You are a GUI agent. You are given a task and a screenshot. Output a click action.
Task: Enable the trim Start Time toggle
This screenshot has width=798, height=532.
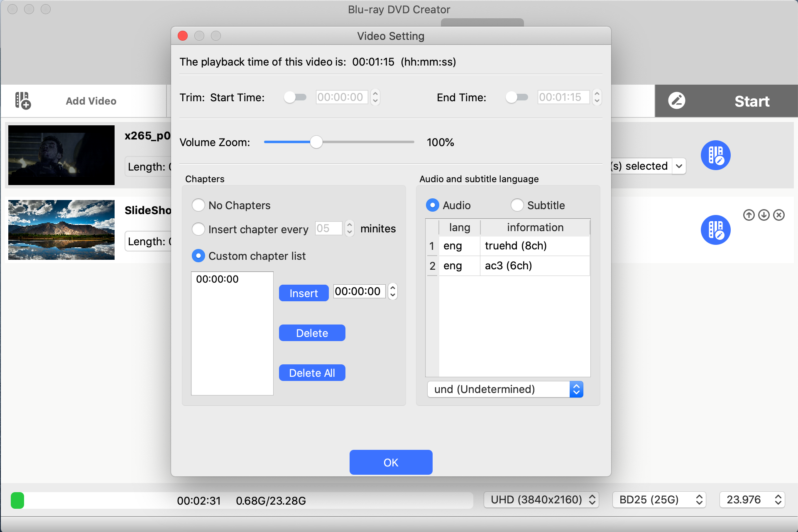click(295, 98)
